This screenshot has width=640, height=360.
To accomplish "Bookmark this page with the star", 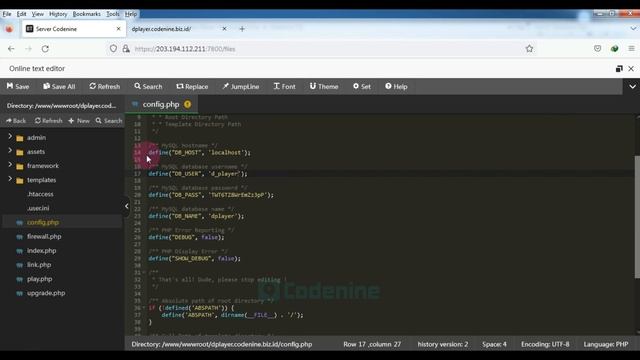I will coord(529,49).
